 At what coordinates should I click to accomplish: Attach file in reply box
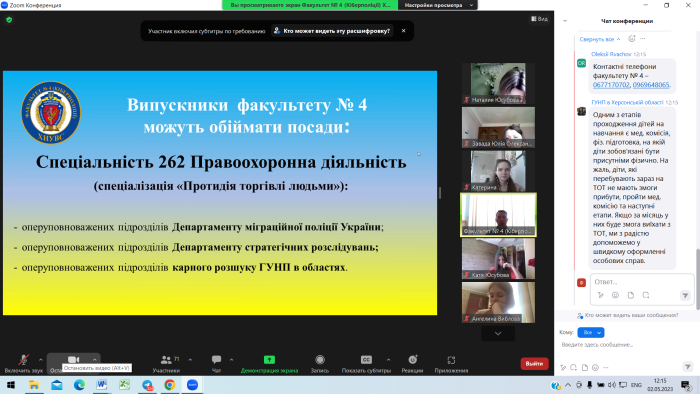[631, 295]
